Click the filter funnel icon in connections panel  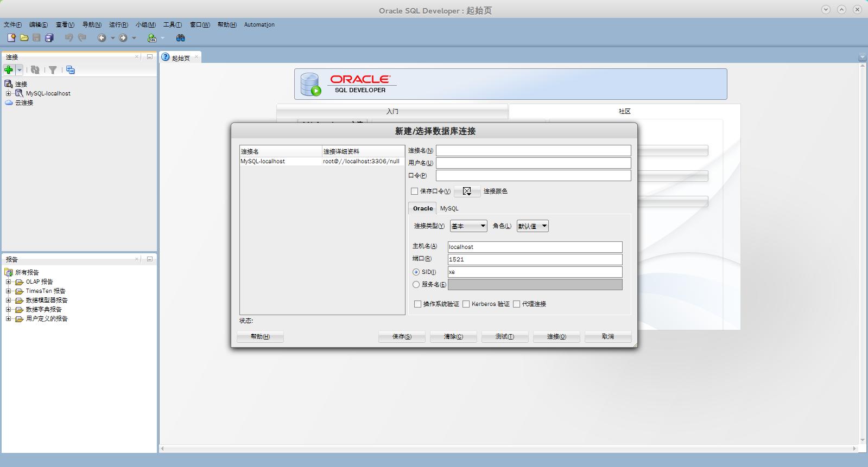coord(53,70)
